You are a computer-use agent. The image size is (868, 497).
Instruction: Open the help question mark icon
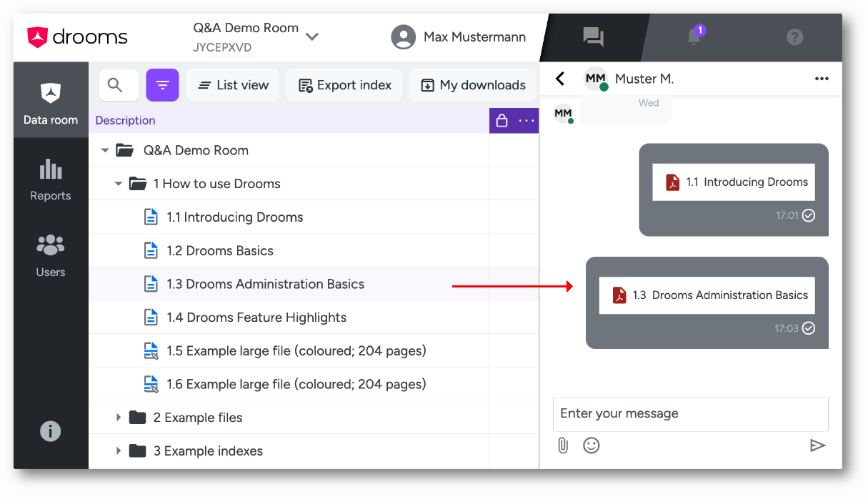[x=794, y=37]
